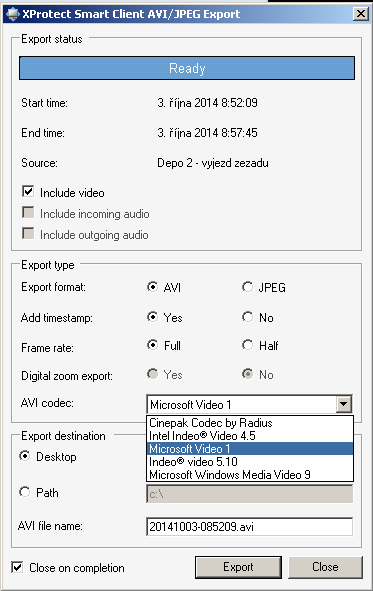Click the Ready export status progress bar
The image size is (373, 591).
point(187,68)
